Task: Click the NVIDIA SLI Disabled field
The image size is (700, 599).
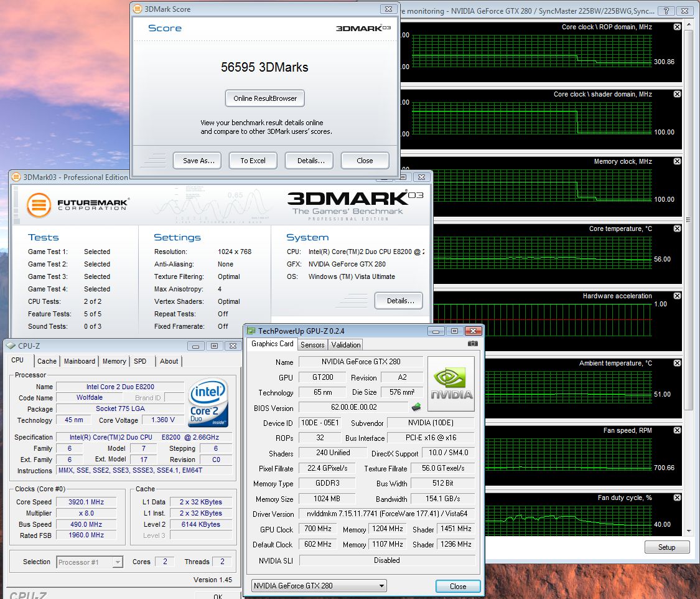Action: coord(387,560)
